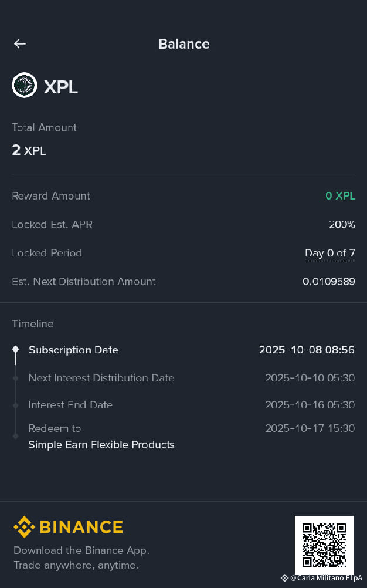Tap the 200% Locked Est. APR value
367x588 pixels.
[342, 225]
